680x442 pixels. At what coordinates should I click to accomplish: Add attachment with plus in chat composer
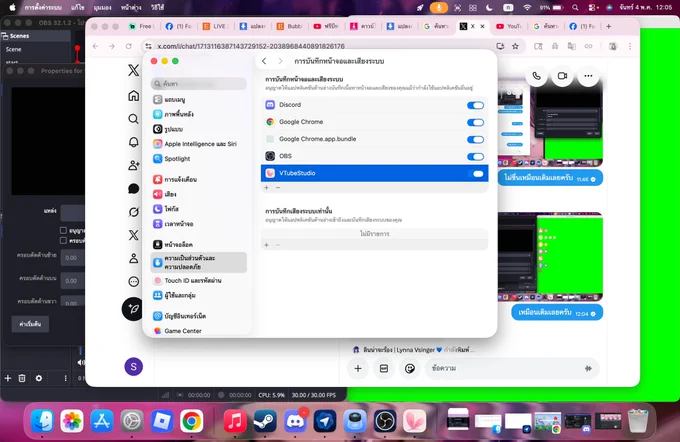click(x=358, y=368)
